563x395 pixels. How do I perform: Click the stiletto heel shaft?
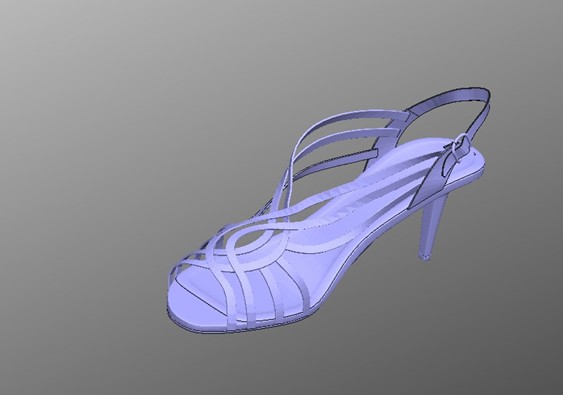pyautogui.click(x=433, y=224)
